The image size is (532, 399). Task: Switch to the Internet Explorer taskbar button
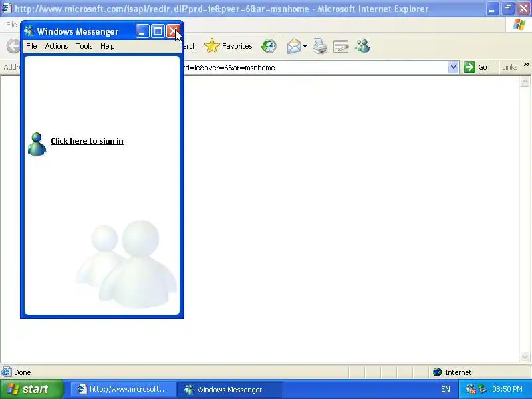pyautogui.click(x=123, y=389)
